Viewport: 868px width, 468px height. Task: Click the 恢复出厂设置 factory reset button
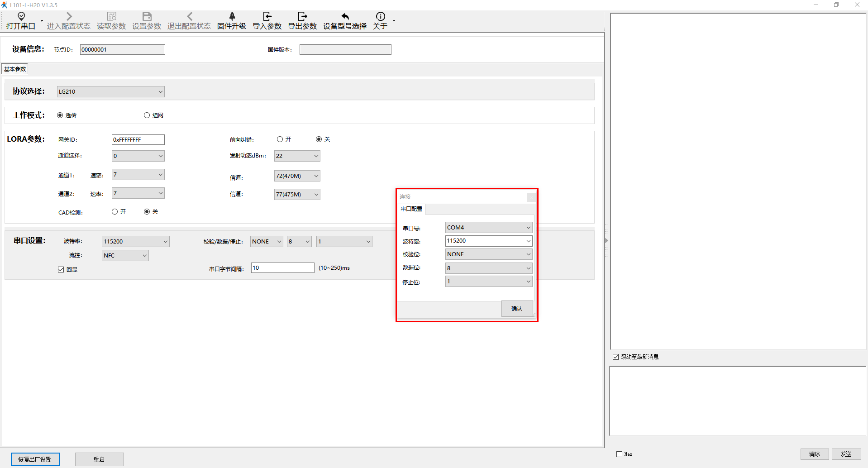click(x=35, y=459)
